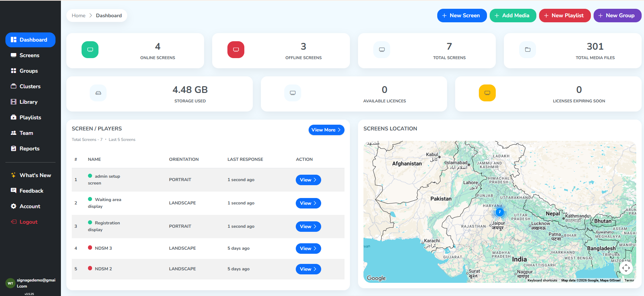
Task: Click the map camera controls icon
Action: tap(626, 268)
